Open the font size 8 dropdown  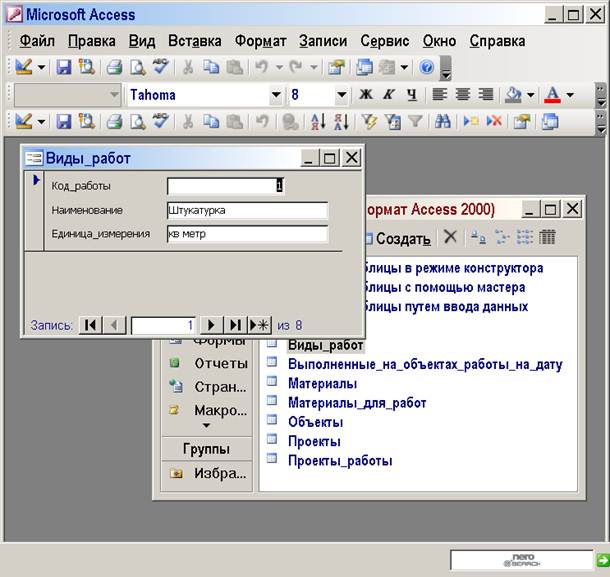click(x=341, y=95)
